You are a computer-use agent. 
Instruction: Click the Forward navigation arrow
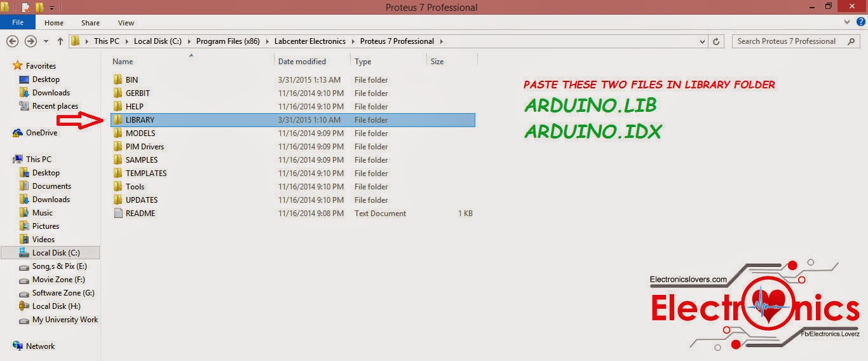pos(31,41)
